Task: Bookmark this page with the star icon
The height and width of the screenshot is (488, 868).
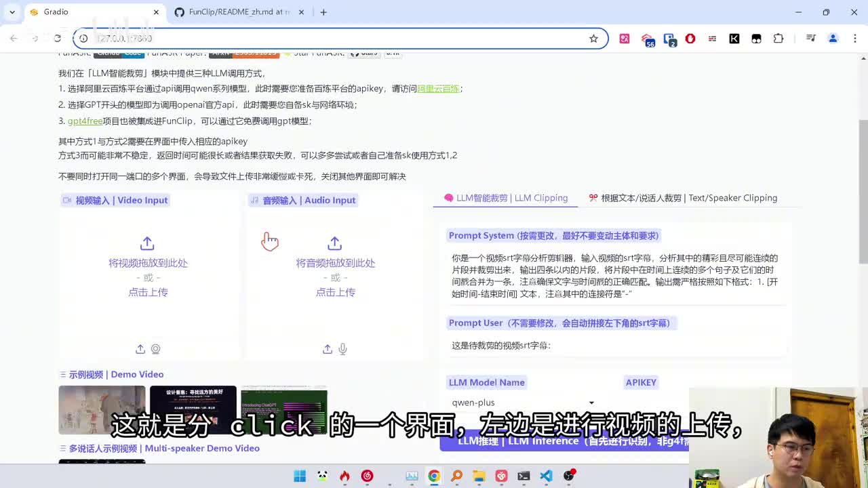Action: 593,39
